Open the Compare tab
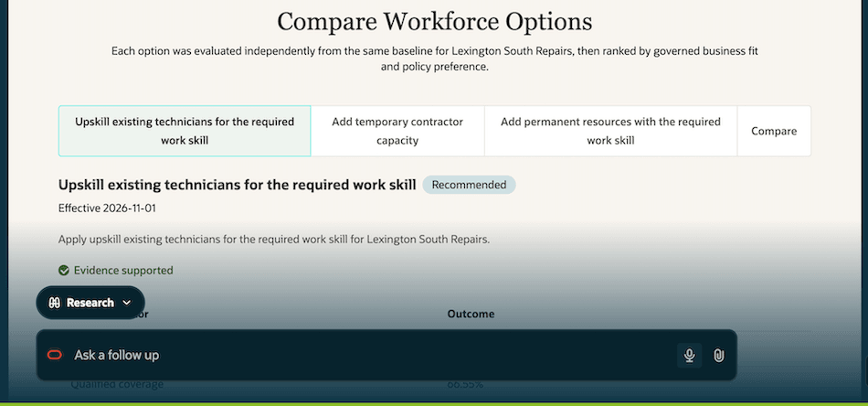 774,132
